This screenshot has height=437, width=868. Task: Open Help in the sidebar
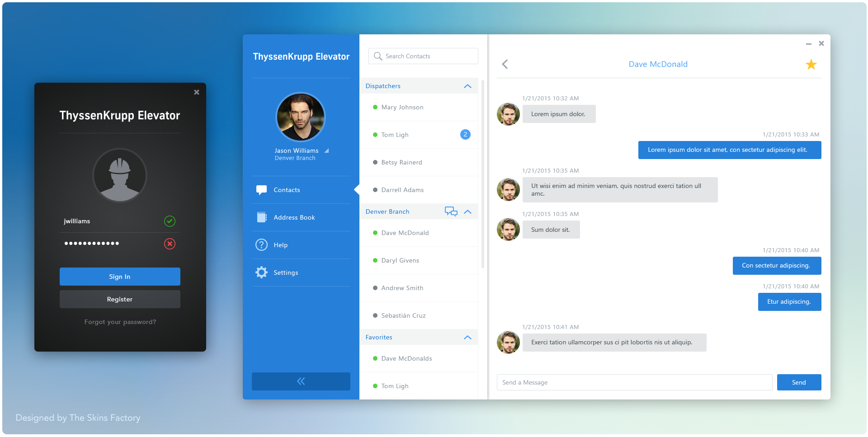pyautogui.click(x=301, y=245)
